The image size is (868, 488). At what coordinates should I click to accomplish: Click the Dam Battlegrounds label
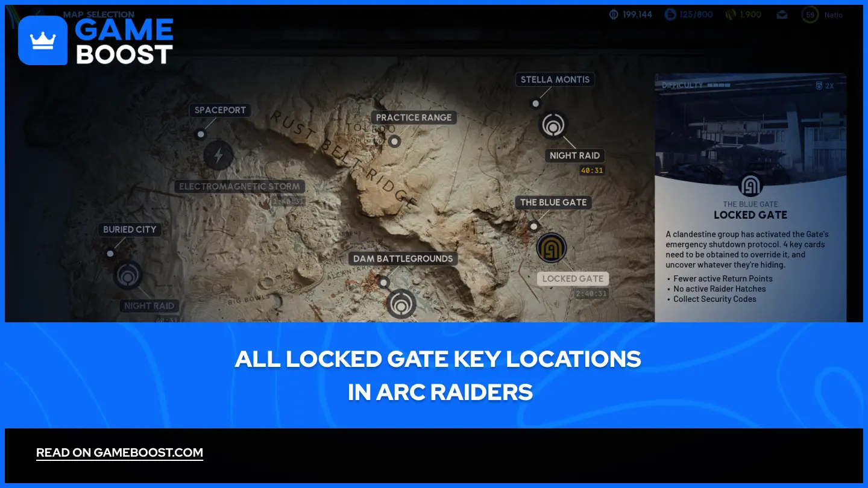tap(402, 258)
